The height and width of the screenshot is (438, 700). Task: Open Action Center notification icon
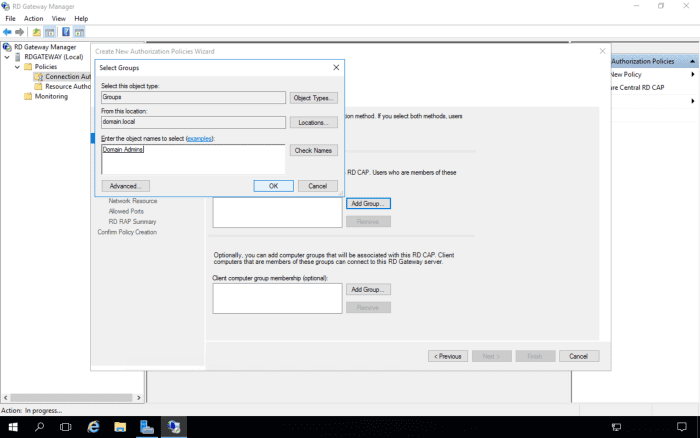(682, 427)
